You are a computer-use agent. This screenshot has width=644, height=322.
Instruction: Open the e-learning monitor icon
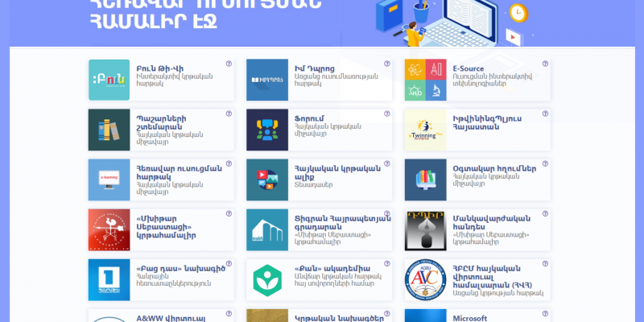pos(109,180)
